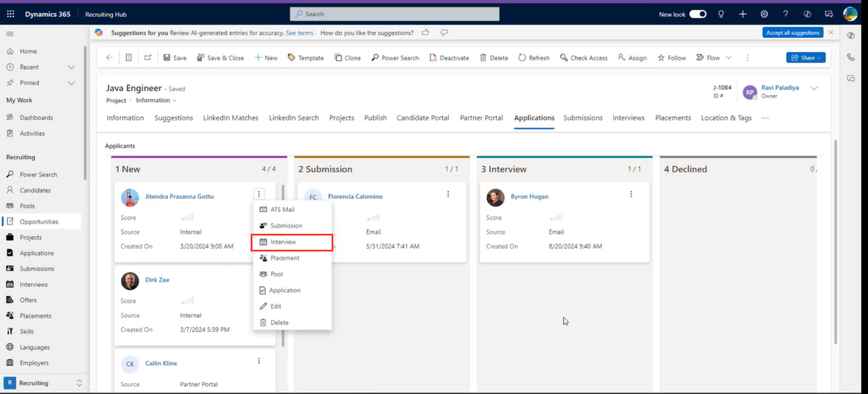Click the New column vertical scrollbar

[283, 266]
